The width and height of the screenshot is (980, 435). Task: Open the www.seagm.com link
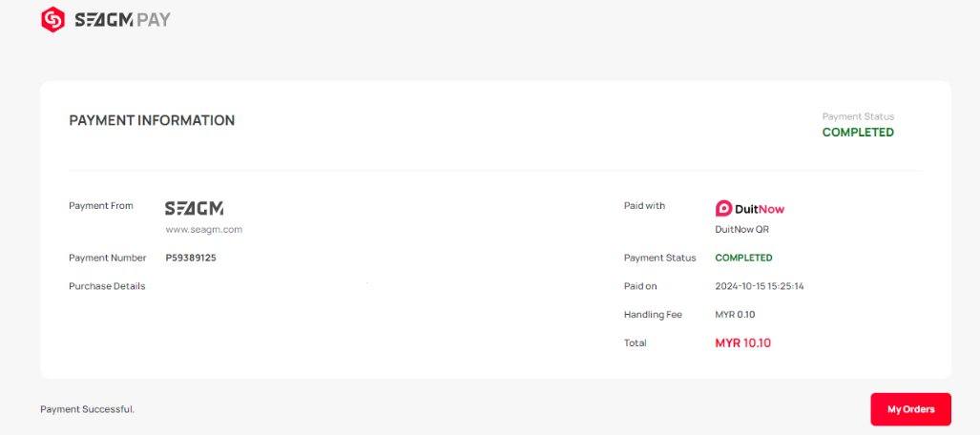(203, 230)
